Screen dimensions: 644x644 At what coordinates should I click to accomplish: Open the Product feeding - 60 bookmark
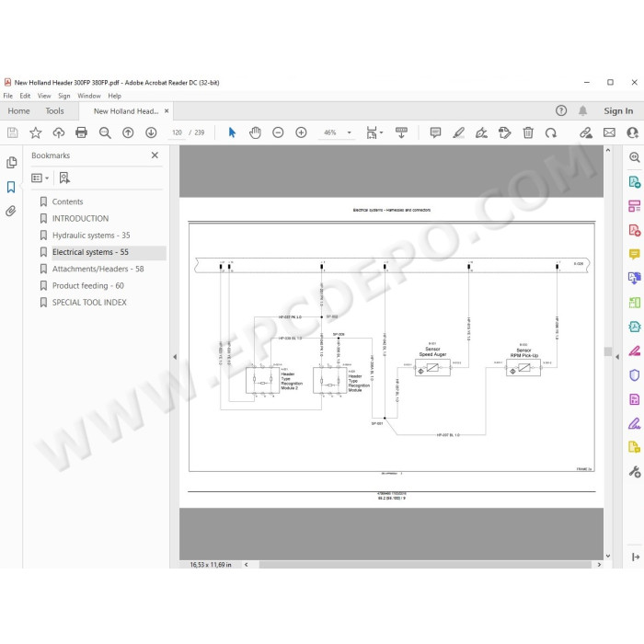tap(88, 286)
